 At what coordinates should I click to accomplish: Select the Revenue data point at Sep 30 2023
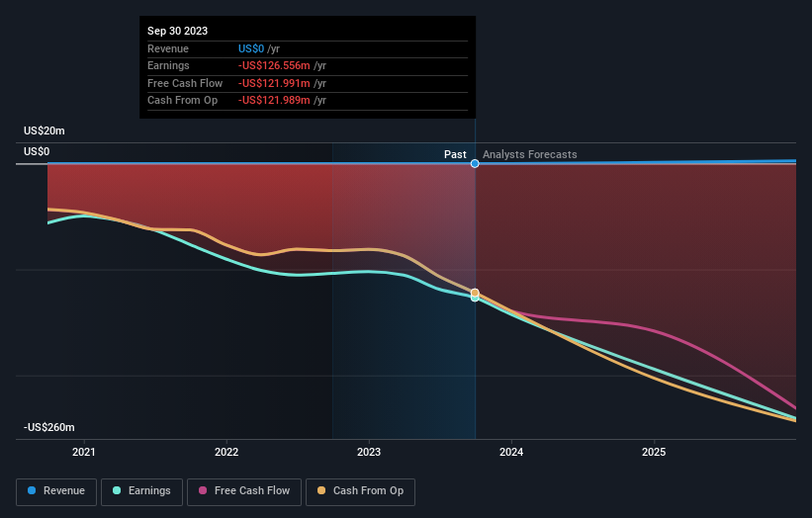click(x=475, y=163)
